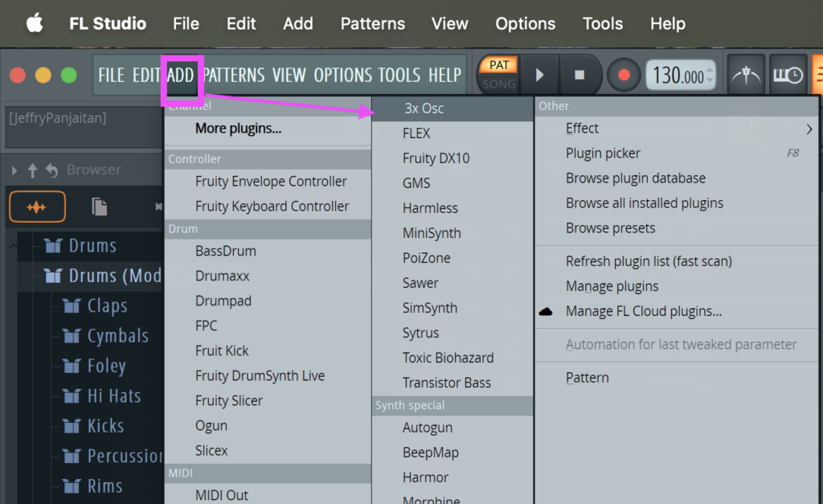Click the metronome icon

pyautogui.click(x=746, y=76)
